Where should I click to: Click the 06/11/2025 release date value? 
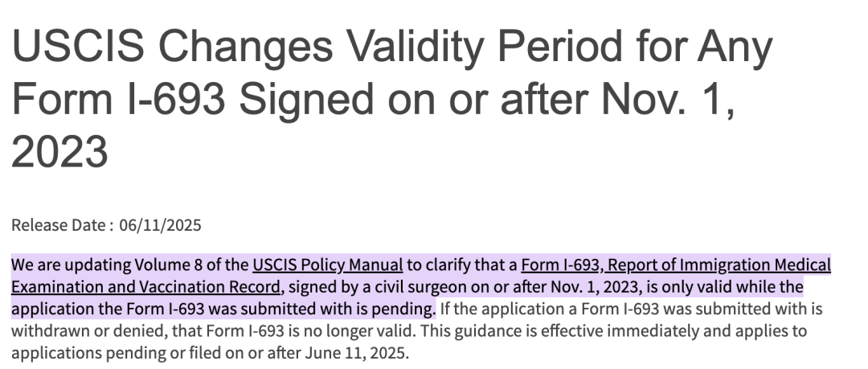(x=161, y=225)
